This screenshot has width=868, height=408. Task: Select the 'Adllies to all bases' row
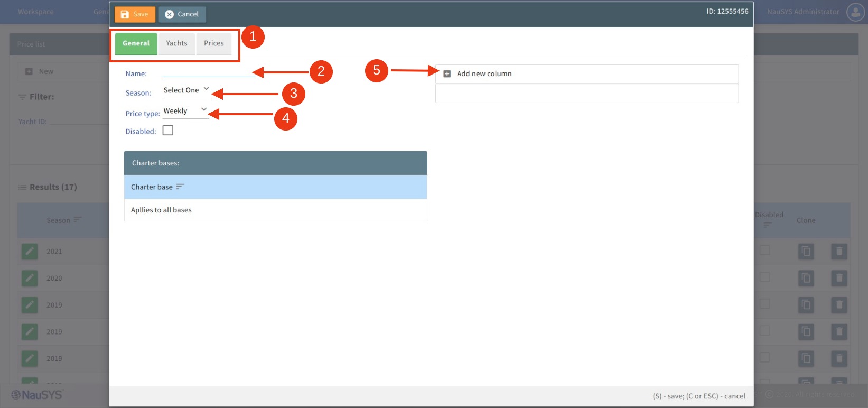(x=275, y=210)
